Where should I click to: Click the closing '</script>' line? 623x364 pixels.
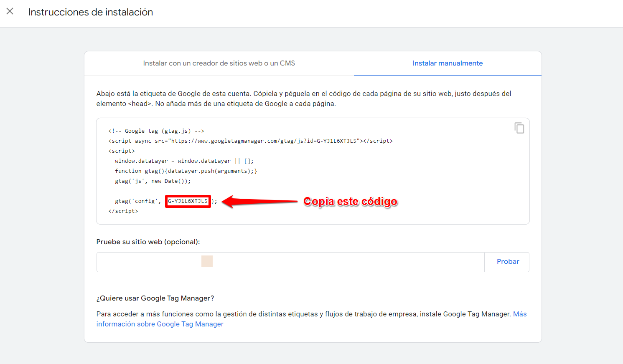point(123,211)
